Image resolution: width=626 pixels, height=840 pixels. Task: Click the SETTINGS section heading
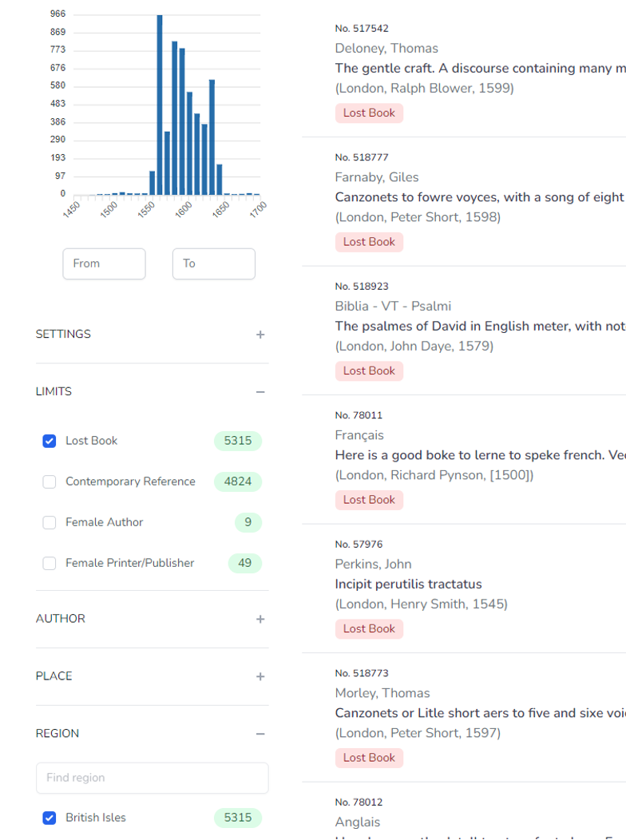(x=63, y=335)
